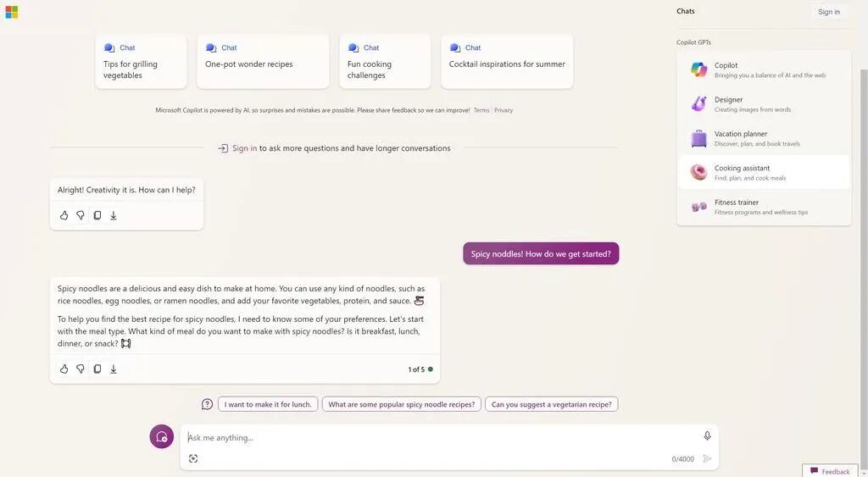Open the Terms link
This screenshot has height=477, width=868.
[481, 110]
